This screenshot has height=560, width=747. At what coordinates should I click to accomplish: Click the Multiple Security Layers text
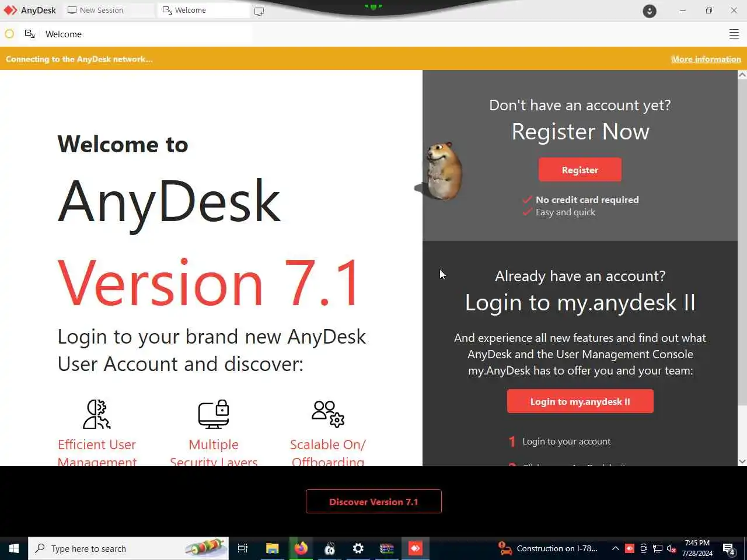click(214, 452)
